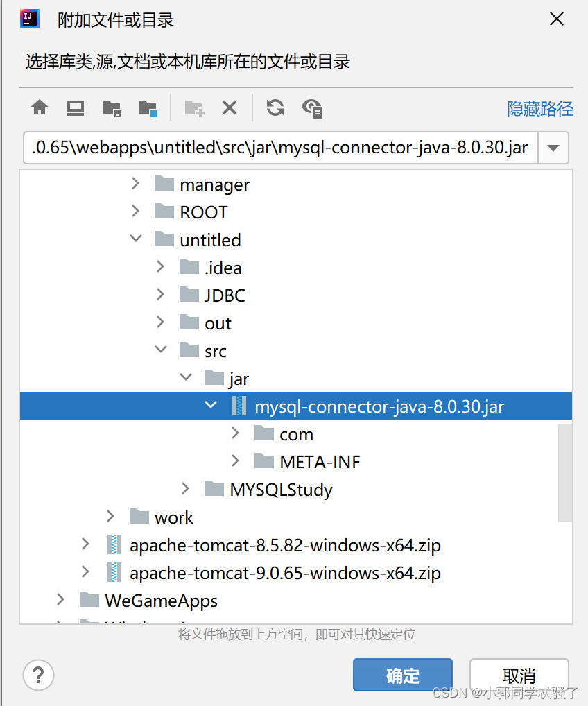The image size is (588, 706).
Task: Click the IntelliJ IDEA logo icon
Action: coord(28,19)
